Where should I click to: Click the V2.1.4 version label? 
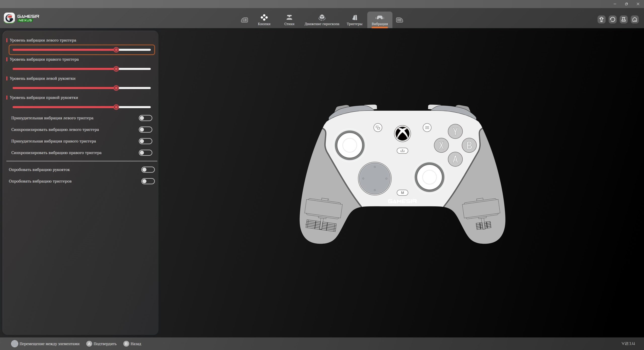[x=628, y=343]
